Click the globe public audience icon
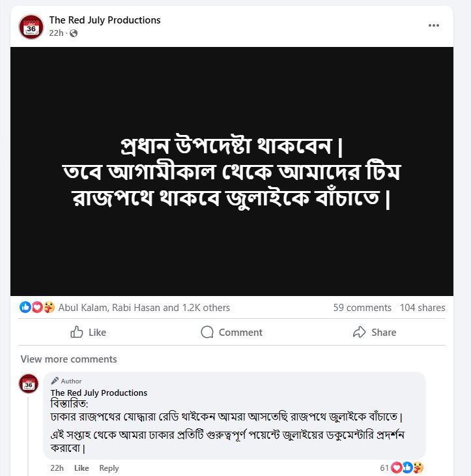This screenshot has width=471, height=476. (74, 33)
